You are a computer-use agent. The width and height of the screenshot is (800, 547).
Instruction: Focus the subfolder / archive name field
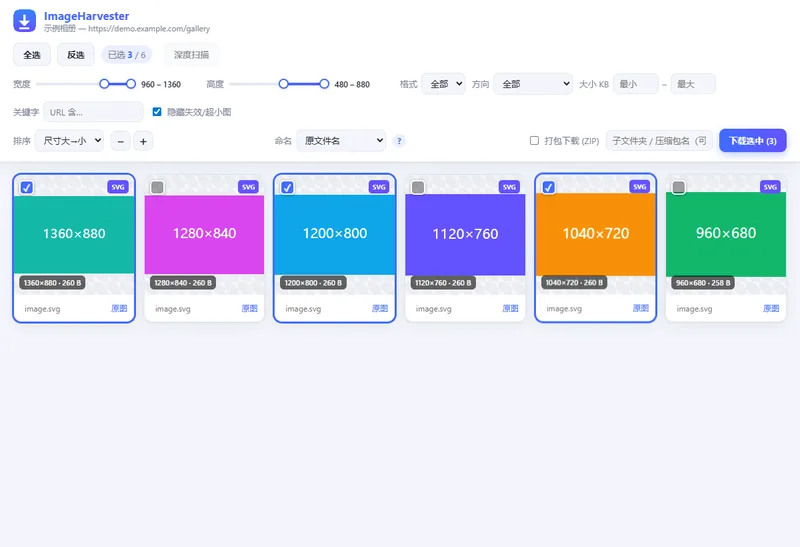pyautogui.click(x=659, y=141)
